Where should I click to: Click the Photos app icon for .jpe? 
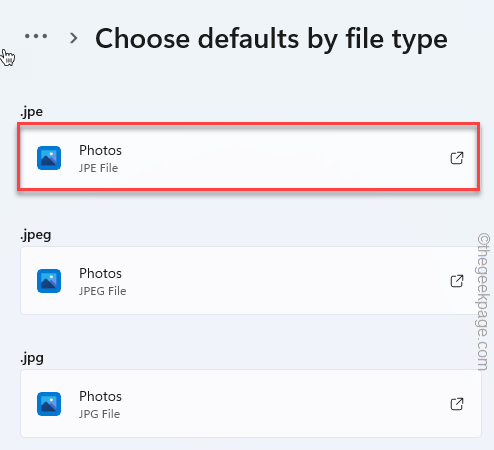coord(49,158)
